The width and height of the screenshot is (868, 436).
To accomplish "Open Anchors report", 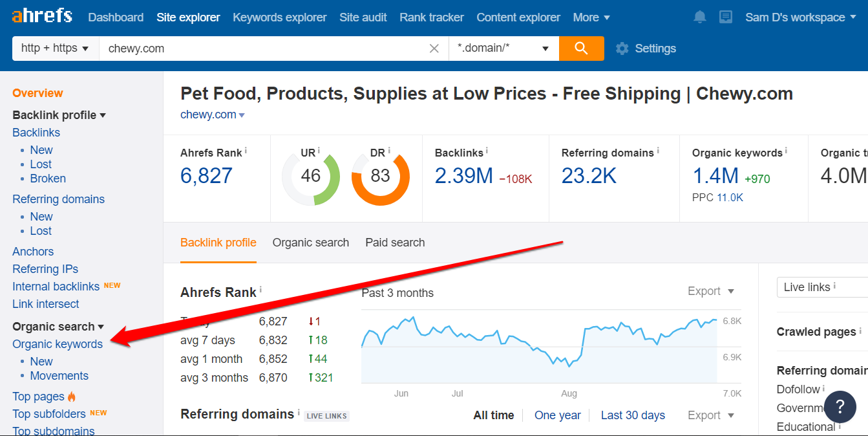I will pos(33,252).
